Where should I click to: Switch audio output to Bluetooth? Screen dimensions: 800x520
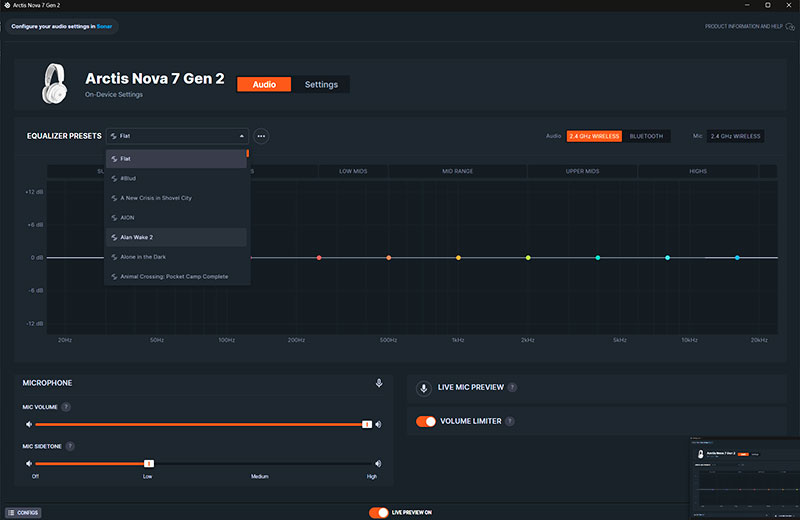(646, 136)
